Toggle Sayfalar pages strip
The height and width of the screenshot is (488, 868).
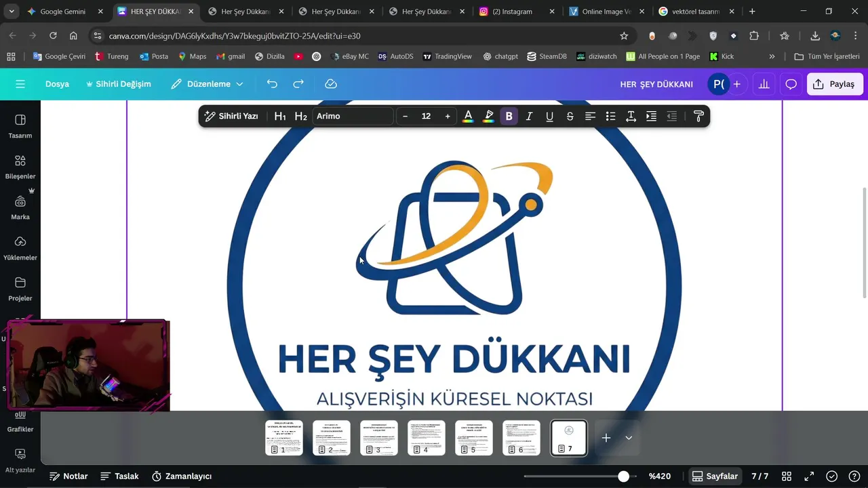click(715, 476)
